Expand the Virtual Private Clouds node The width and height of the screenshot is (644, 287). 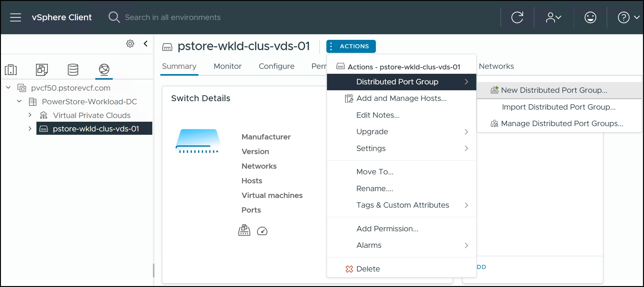point(30,115)
